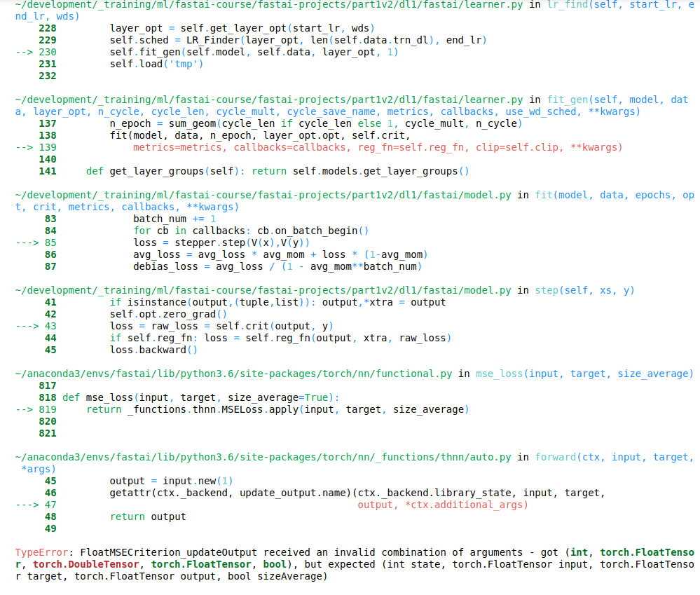Screen dimensions: 700x595
Task: Click the red 'TypeError' label
Action: 41,552
